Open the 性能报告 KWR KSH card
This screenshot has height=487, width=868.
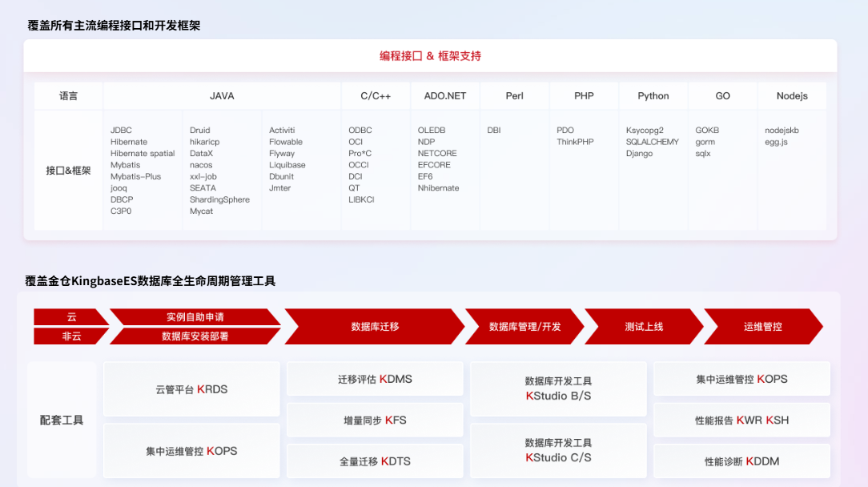click(x=741, y=420)
